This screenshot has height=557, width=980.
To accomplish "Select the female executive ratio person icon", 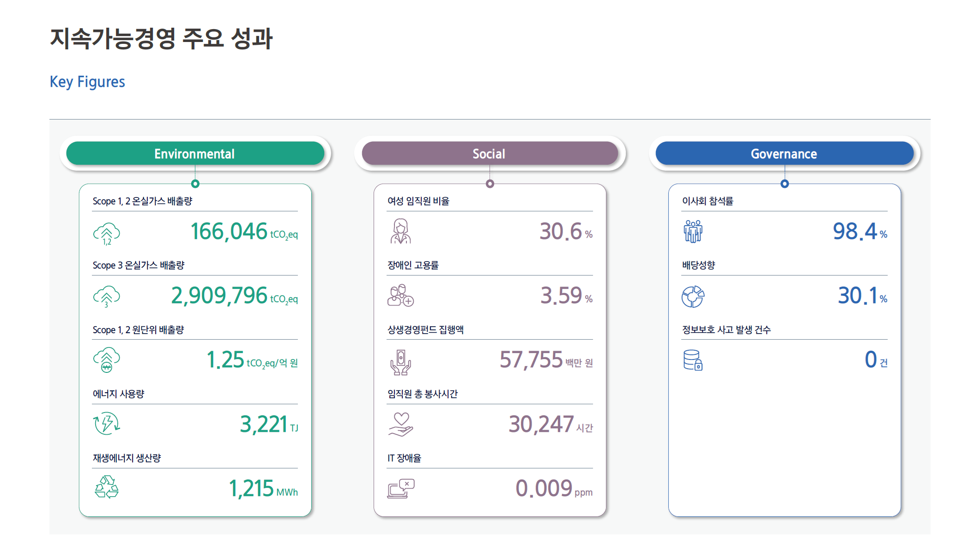I will (400, 231).
